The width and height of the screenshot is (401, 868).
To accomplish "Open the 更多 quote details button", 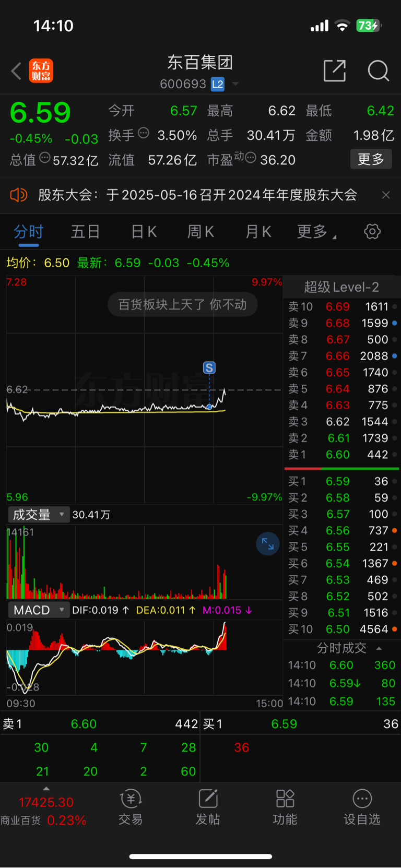I will (x=371, y=159).
